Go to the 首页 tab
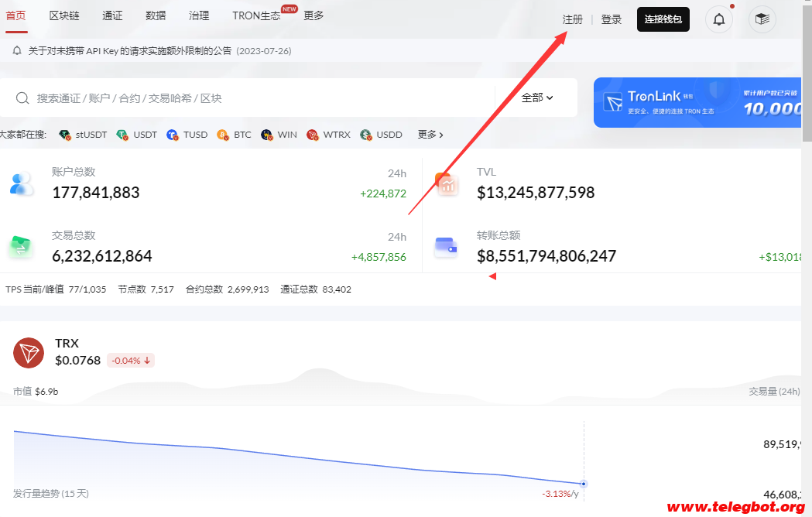This screenshot has width=812, height=517. [x=15, y=15]
